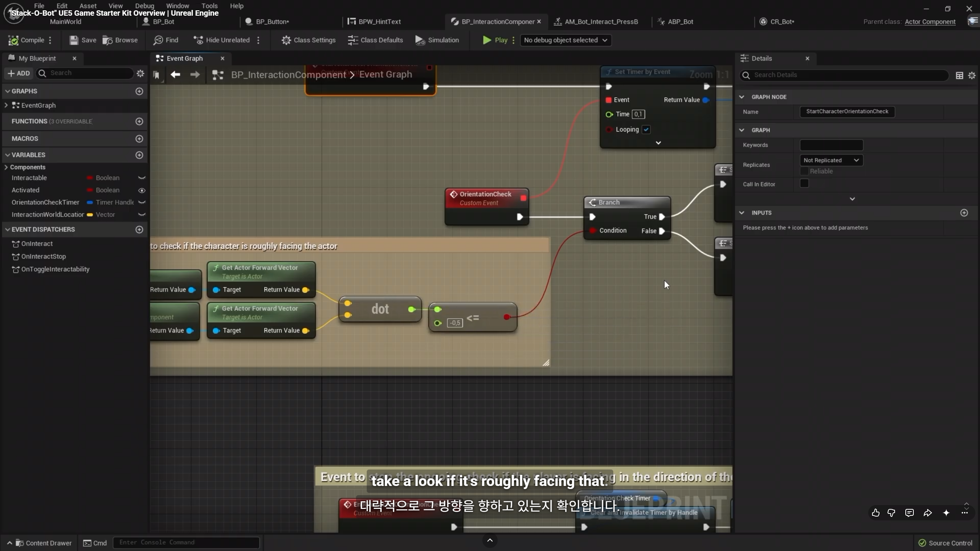This screenshot has width=980, height=551.
Task: Open Class Defaults
Action: pyautogui.click(x=375, y=40)
